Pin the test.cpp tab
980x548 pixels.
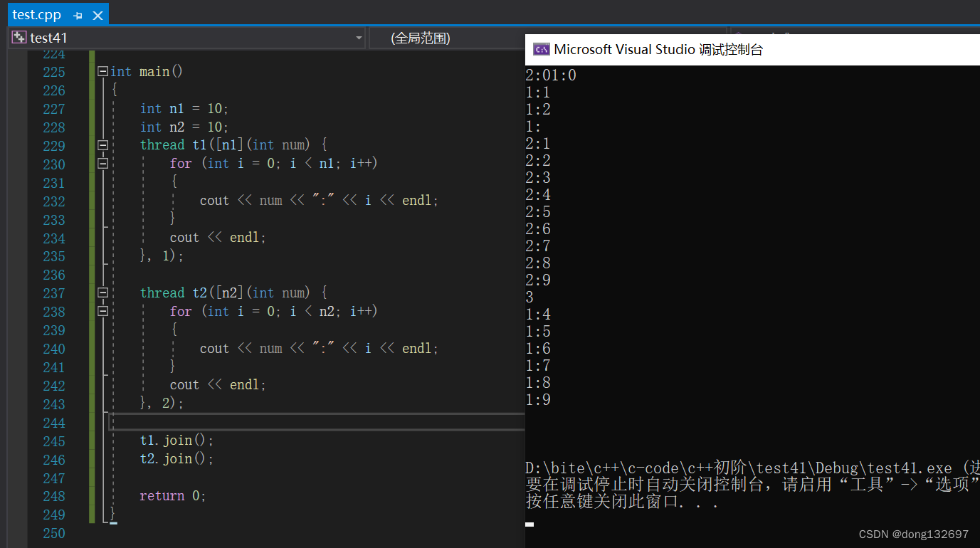78,15
